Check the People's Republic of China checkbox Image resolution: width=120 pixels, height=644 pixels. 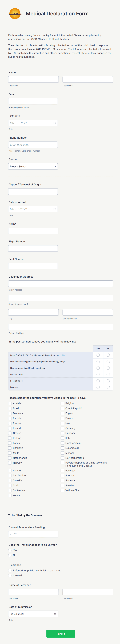[x=62, y=463]
